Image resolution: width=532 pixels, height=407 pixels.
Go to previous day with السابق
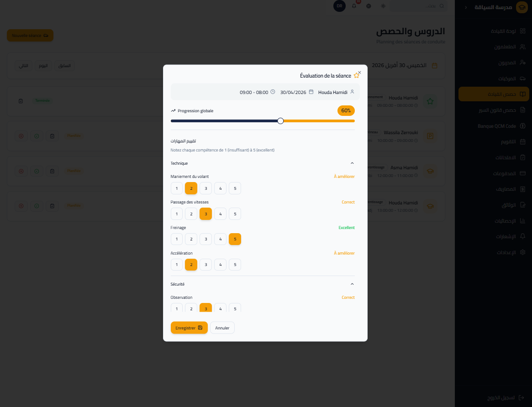pos(65,66)
